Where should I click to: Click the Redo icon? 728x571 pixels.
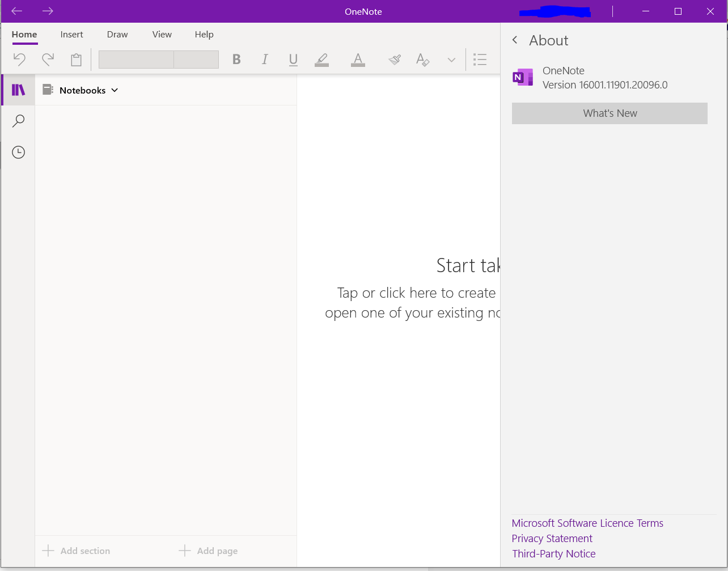click(48, 59)
